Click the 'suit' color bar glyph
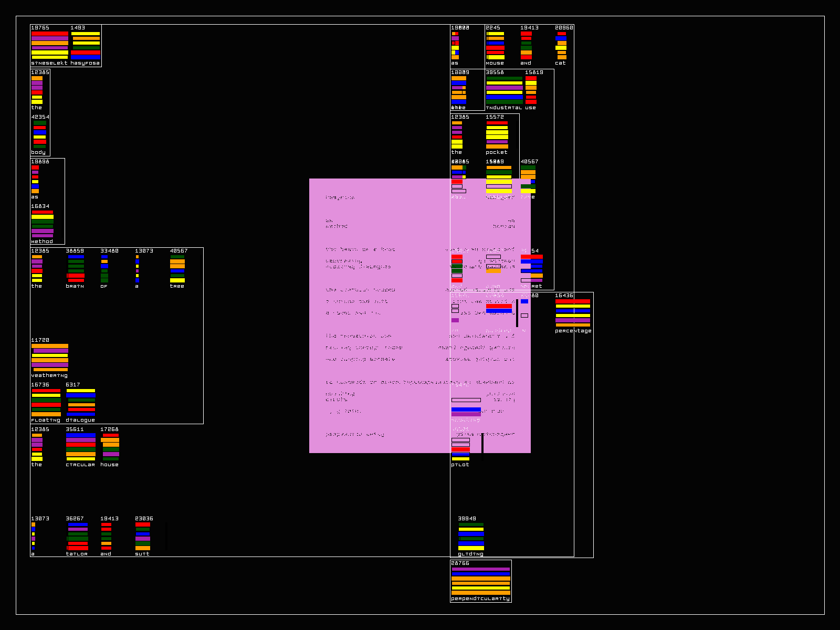840x630 pixels. click(143, 536)
